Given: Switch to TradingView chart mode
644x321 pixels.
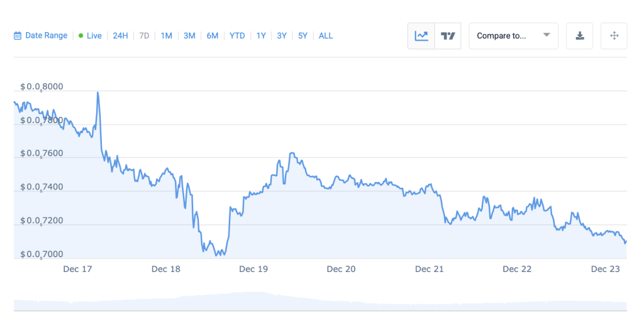Looking at the screenshot, I should pyautogui.click(x=448, y=36).
